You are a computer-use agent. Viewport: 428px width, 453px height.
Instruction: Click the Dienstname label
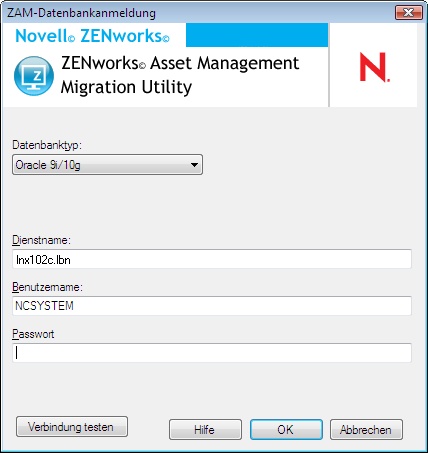click(41, 240)
